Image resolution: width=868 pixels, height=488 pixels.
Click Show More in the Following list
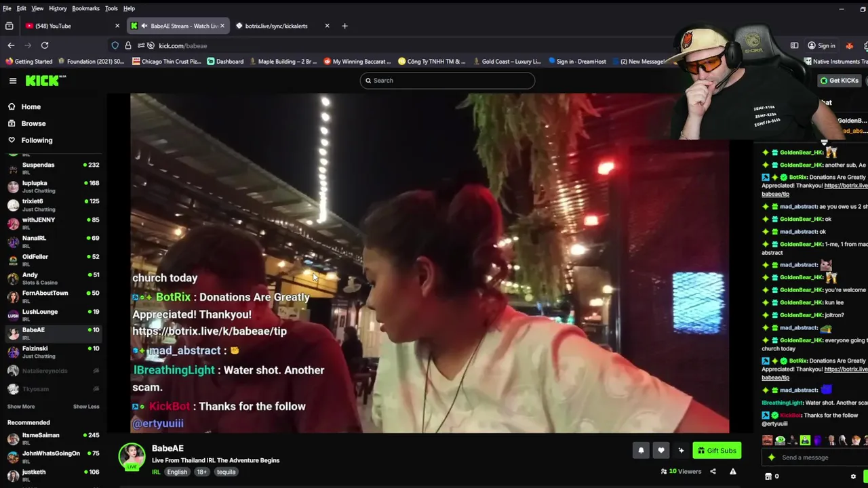[21, 407]
